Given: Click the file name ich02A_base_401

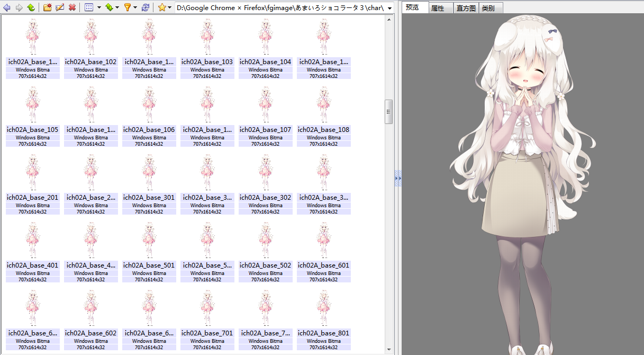Looking at the screenshot, I should tap(33, 265).
